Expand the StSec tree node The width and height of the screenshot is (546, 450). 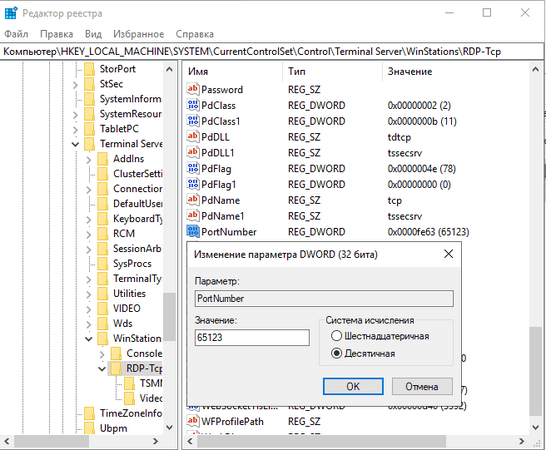[x=76, y=84]
